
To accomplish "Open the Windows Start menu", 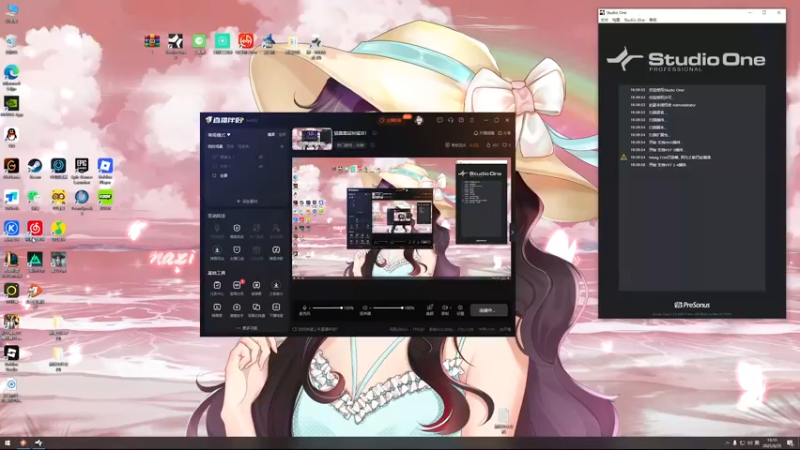I will coord(8,443).
